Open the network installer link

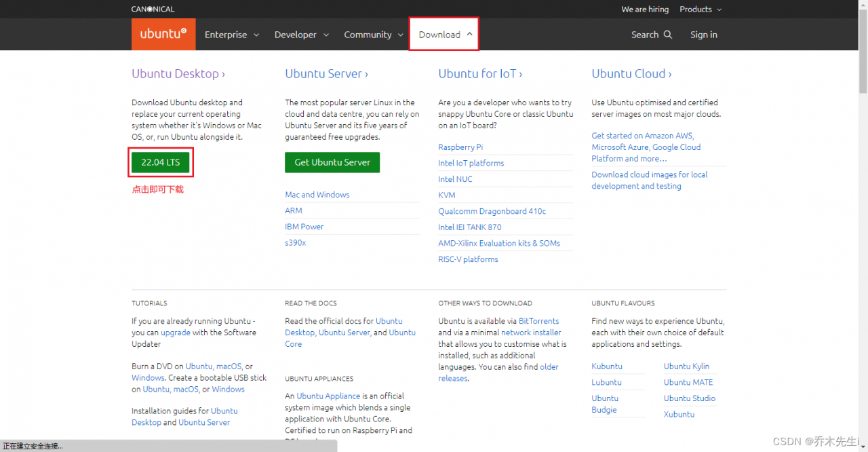531,333
